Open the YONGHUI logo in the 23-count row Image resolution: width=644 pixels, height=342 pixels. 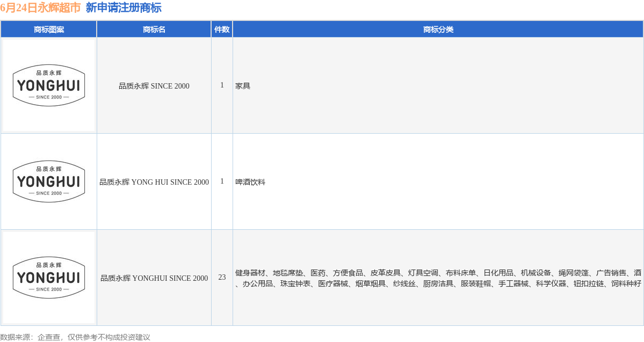[49, 278]
